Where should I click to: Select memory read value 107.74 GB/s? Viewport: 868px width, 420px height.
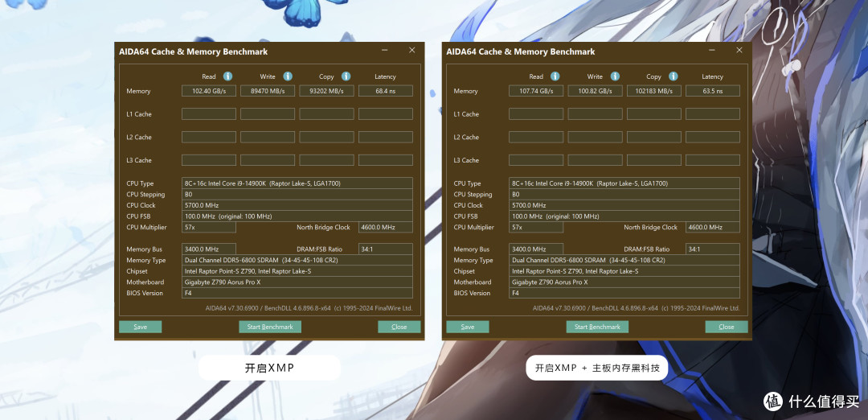(x=536, y=91)
